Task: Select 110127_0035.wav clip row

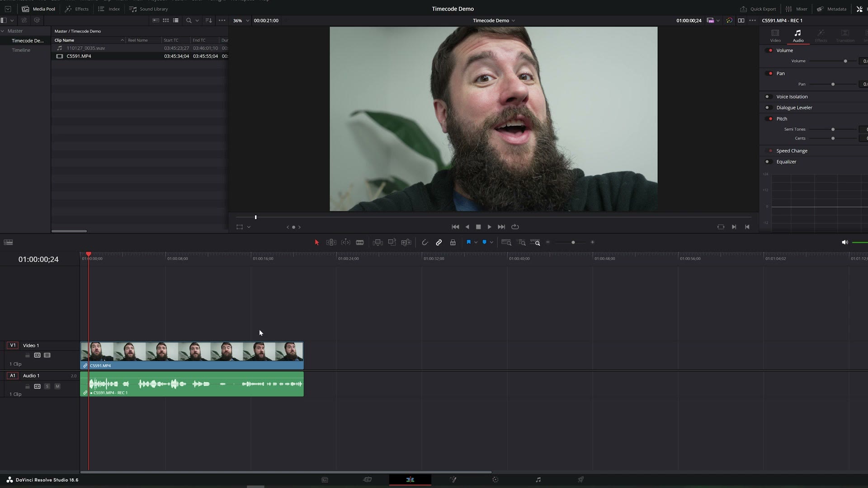Action: pyautogui.click(x=140, y=48)
